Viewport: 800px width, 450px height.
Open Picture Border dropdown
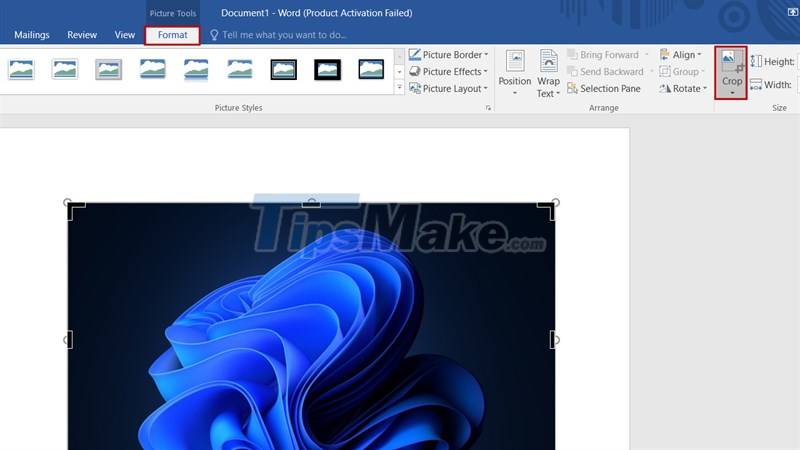pyautogui.click(x=448, y=55)
